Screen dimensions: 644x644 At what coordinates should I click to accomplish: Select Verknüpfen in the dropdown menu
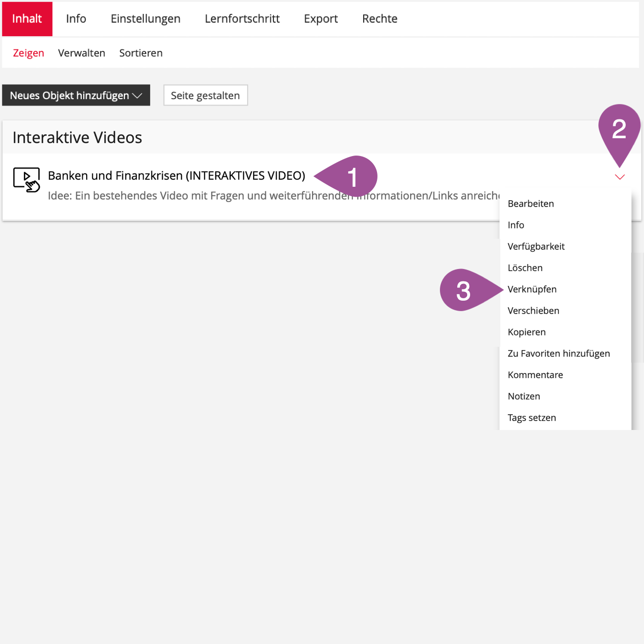pyautogui.click(x=532, y=289)
